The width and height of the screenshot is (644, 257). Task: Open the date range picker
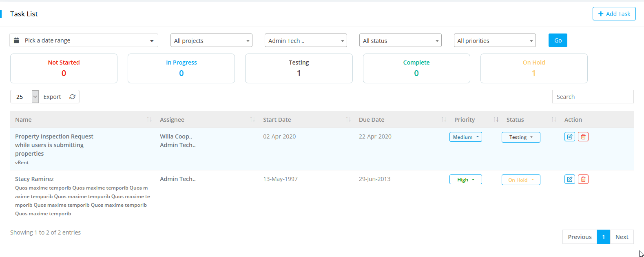click(x=84, y=40)
